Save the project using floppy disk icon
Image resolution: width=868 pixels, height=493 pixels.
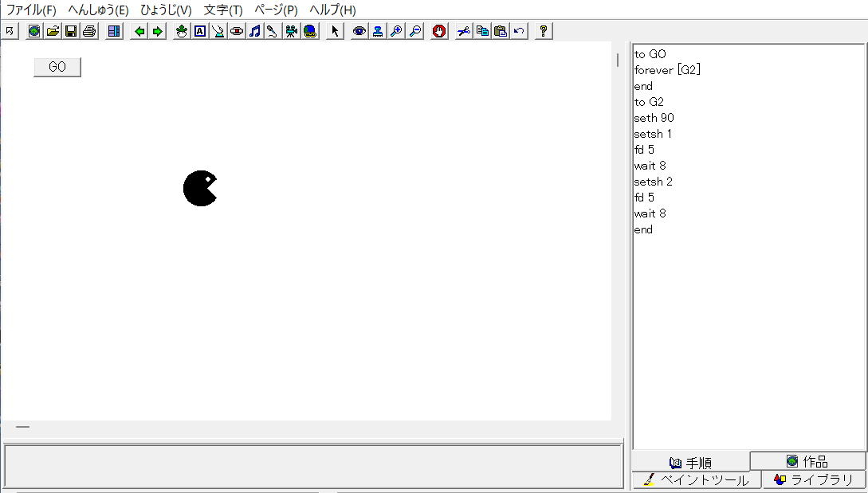click(x=71, y=31)
